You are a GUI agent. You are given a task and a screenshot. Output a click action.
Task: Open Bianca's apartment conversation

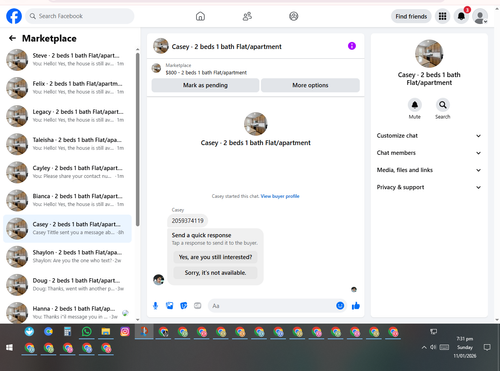(x=67, y=200)
